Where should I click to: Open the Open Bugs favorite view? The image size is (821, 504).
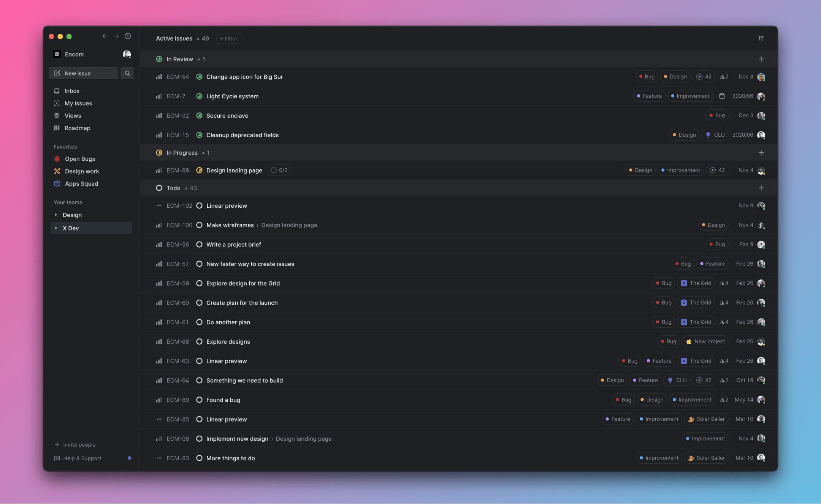[x=80, y=159]
